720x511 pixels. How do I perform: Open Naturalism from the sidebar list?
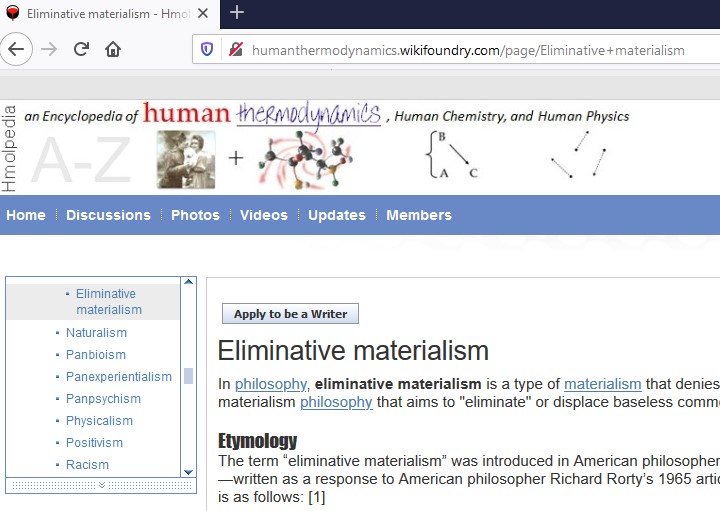point(96,333)
